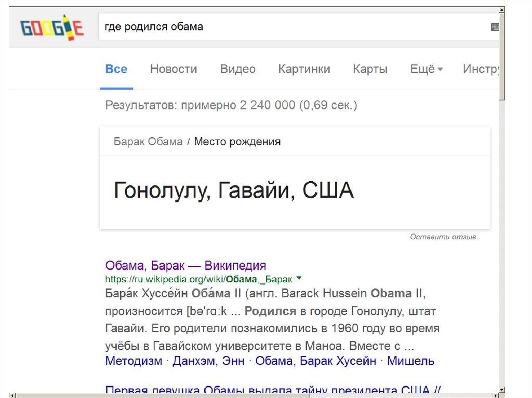This screenshot has width=532, height=398.
Task: Click the vertical scrollbar down arrow
Action: [x=502, y=389]
